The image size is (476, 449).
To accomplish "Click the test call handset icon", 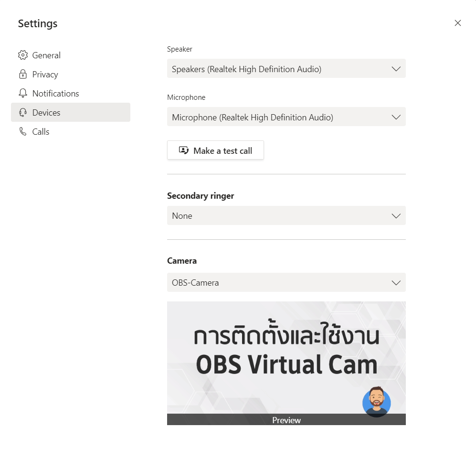I will tap(183, 150).
